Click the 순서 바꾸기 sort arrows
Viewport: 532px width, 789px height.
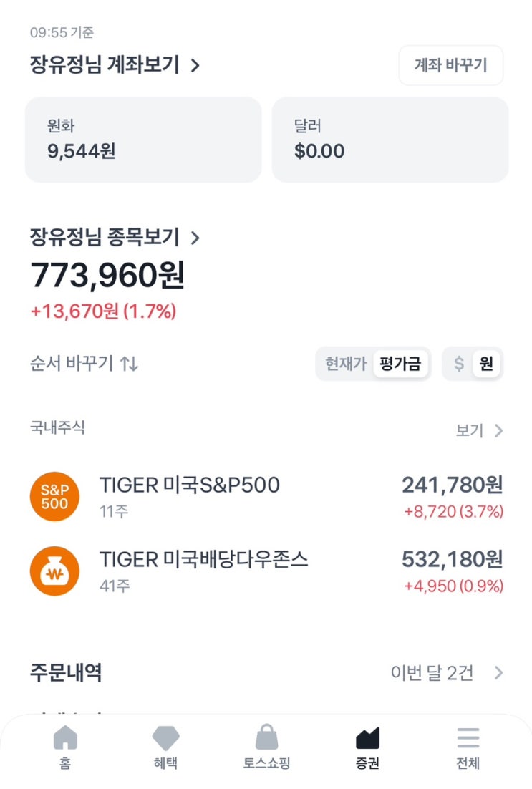(x=129, y=364)
